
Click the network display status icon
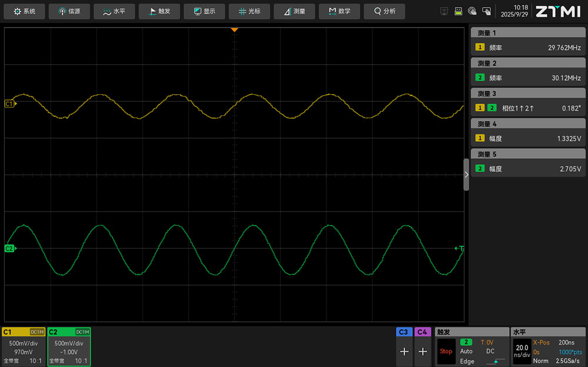444,11
